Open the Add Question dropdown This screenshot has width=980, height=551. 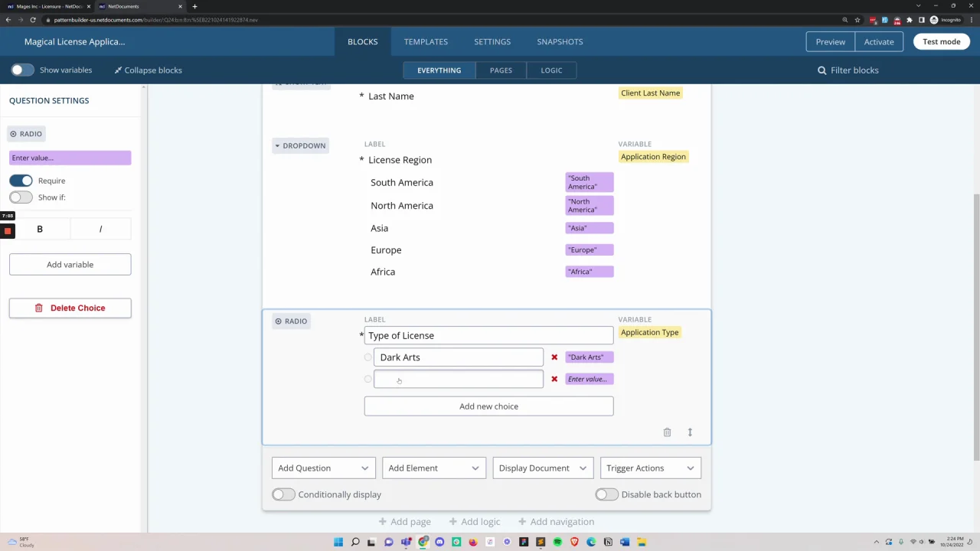pyautogui.click(x=323, y=468)
